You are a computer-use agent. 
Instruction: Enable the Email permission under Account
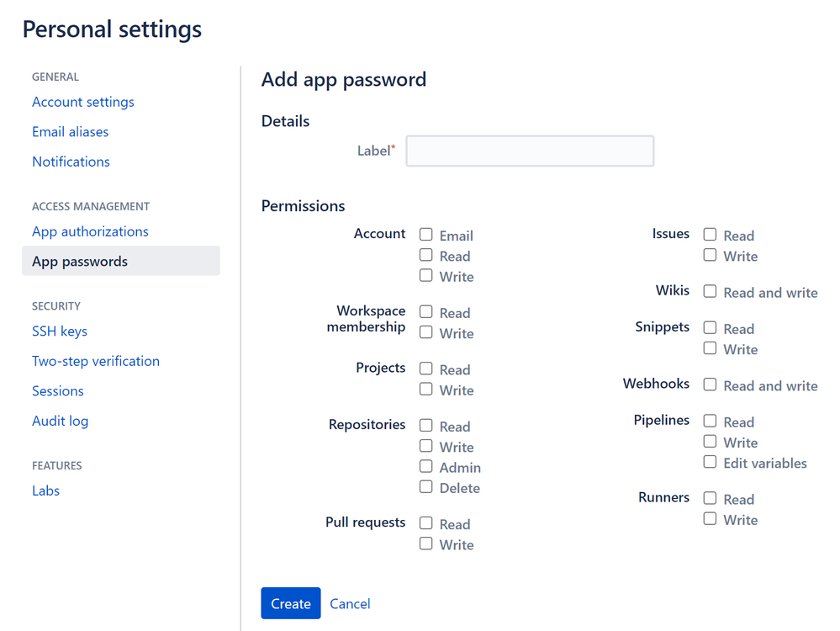[425, 235]
